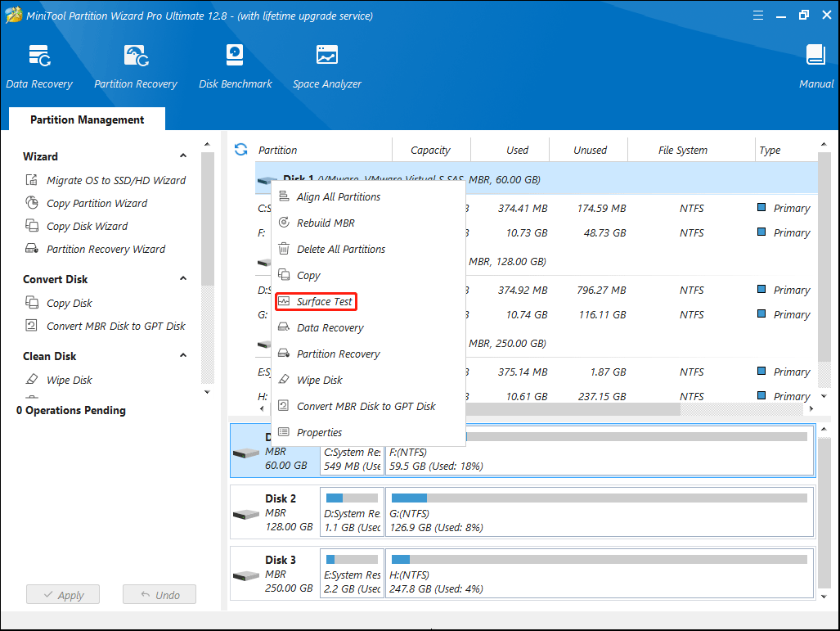840x631 pixels.
Task: Select Disk 1 header row in partition list
Action: click(537, 178)
